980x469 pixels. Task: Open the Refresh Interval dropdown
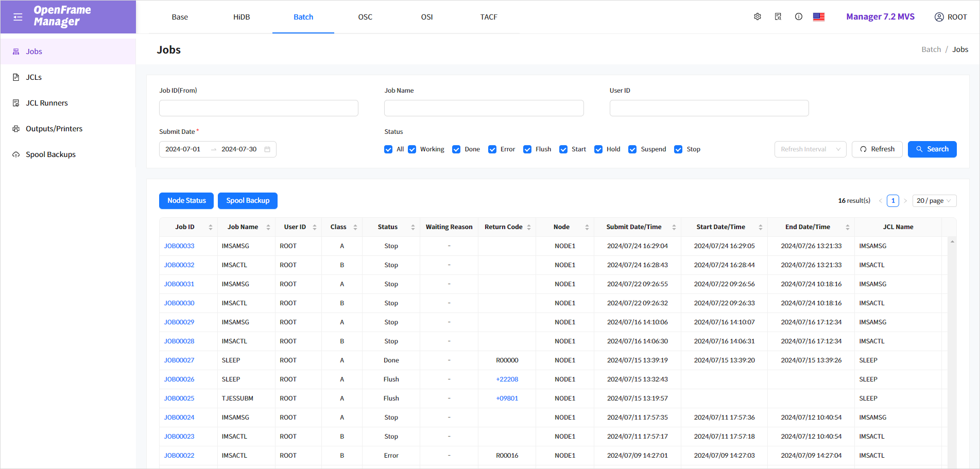click(811, 149)
